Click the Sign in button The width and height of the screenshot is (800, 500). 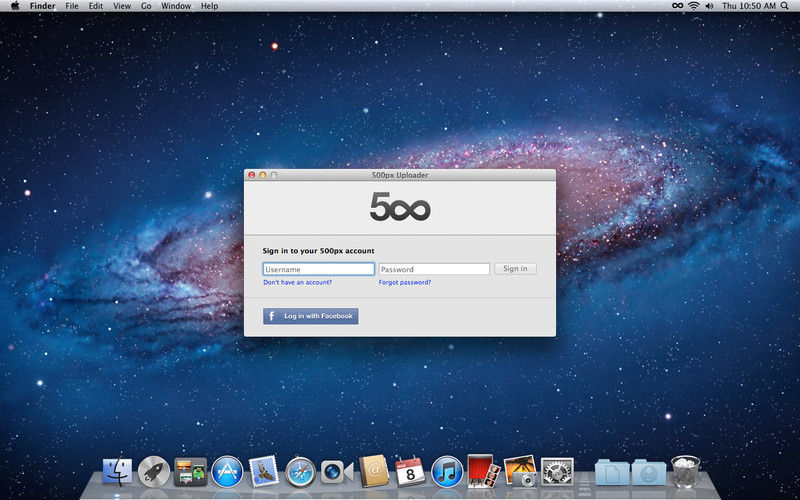[x=515, y=268]
